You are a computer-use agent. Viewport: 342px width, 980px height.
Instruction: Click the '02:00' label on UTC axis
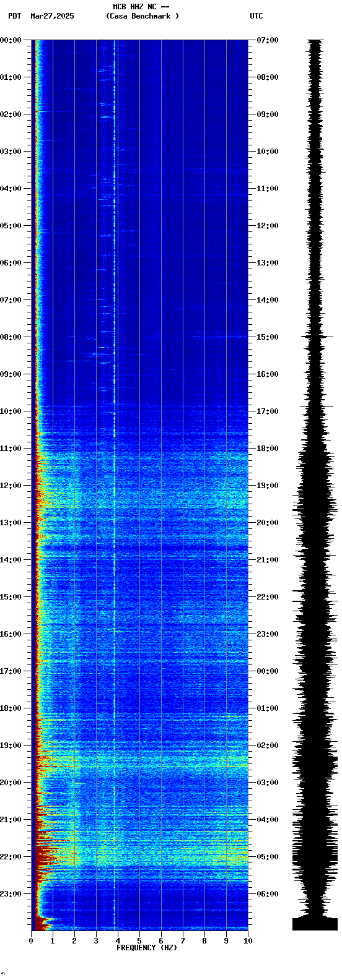(268, 746)
